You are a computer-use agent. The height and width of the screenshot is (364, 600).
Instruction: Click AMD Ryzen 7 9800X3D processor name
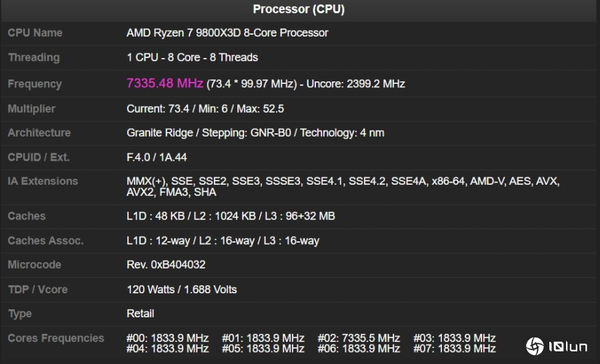(x=227, y=33)
